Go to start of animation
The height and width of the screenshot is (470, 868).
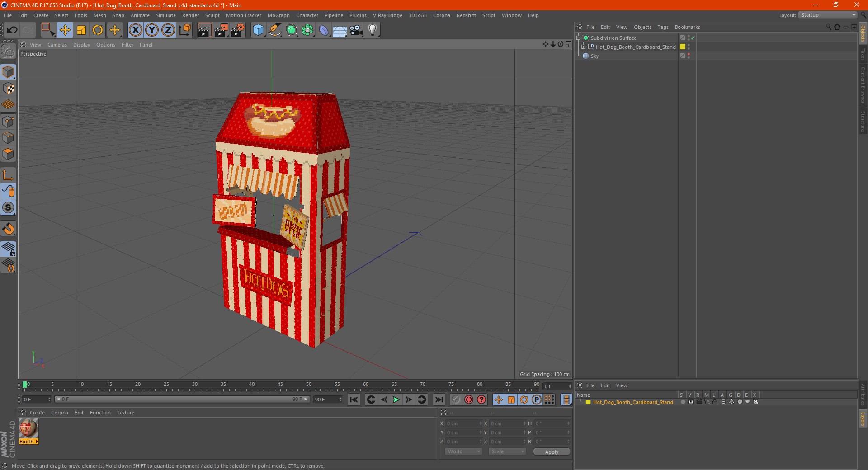coord(354,399)
